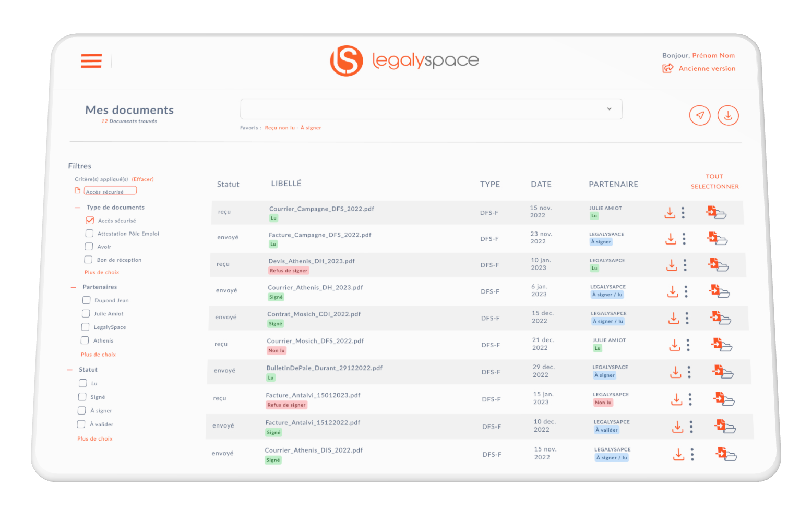Screen dimensions: 812x512
Task: Check Bon de réception filter
Action: click(88, 259)
